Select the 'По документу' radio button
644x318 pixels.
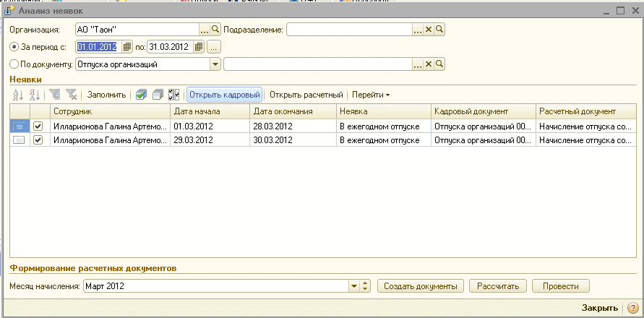point(14,64)
